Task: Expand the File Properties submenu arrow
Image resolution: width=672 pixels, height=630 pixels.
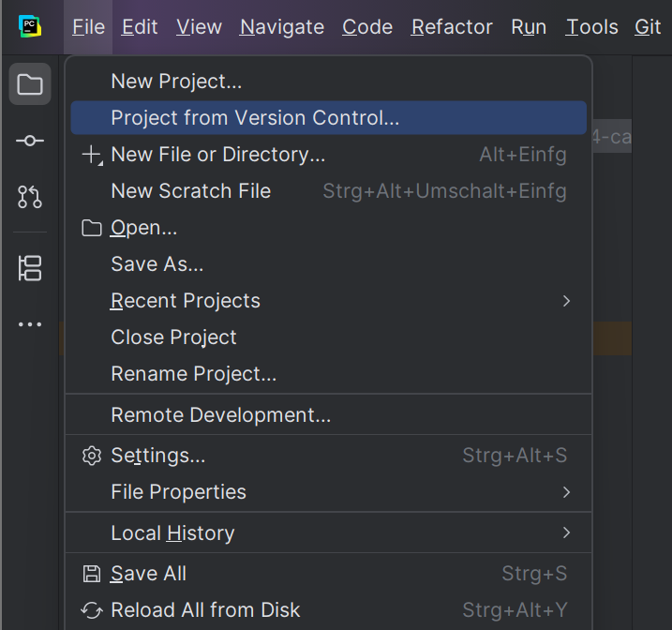Action: pos(566,492)
